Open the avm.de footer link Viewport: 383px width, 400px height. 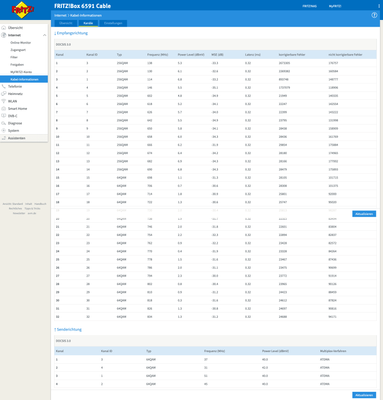(x=32, y=213)
